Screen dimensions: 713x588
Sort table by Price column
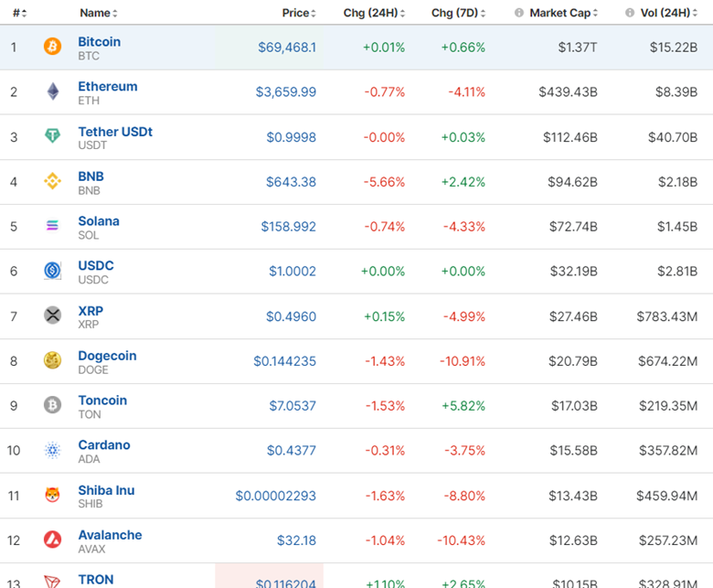point(299,13)
